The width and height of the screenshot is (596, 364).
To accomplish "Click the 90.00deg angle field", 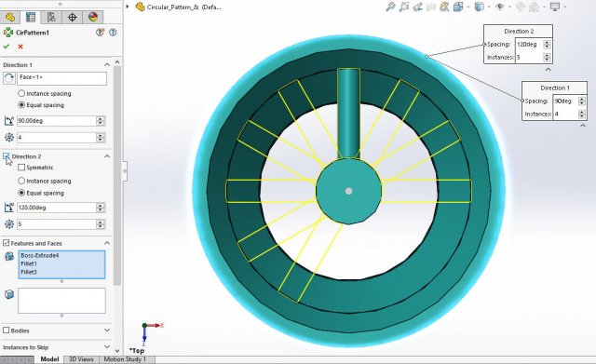I will point(56,120).
